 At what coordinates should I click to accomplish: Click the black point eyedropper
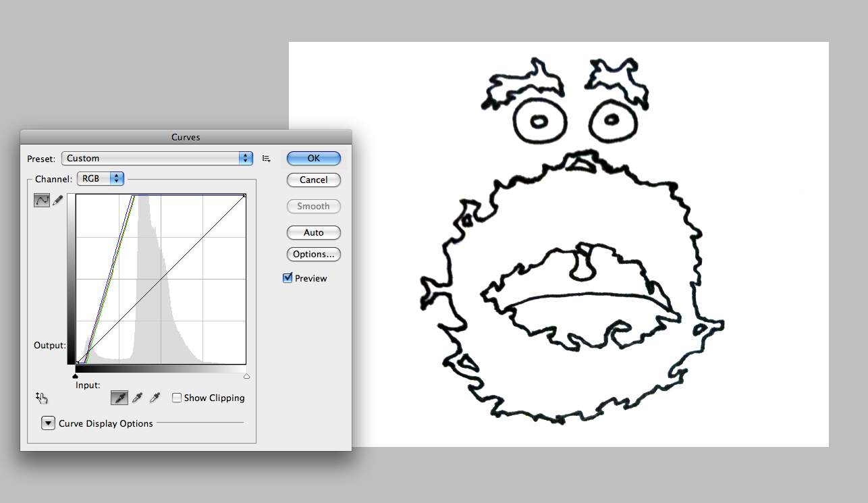[x=119, y=398]
